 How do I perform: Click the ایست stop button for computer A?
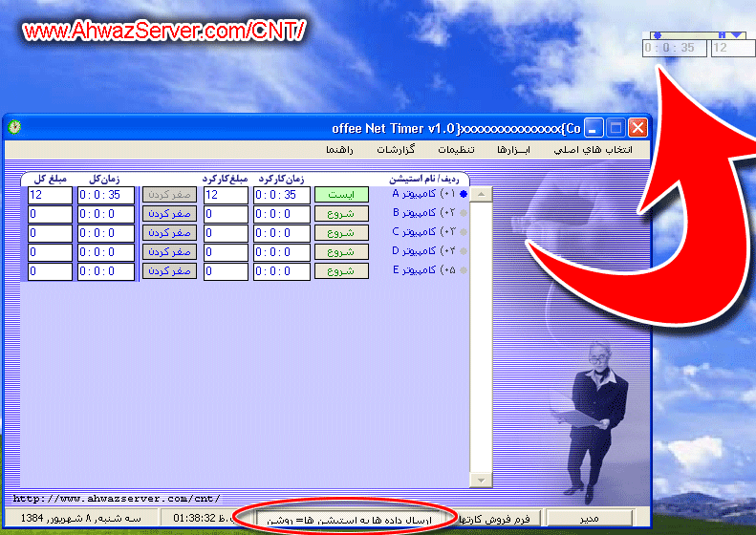(341, 194)
